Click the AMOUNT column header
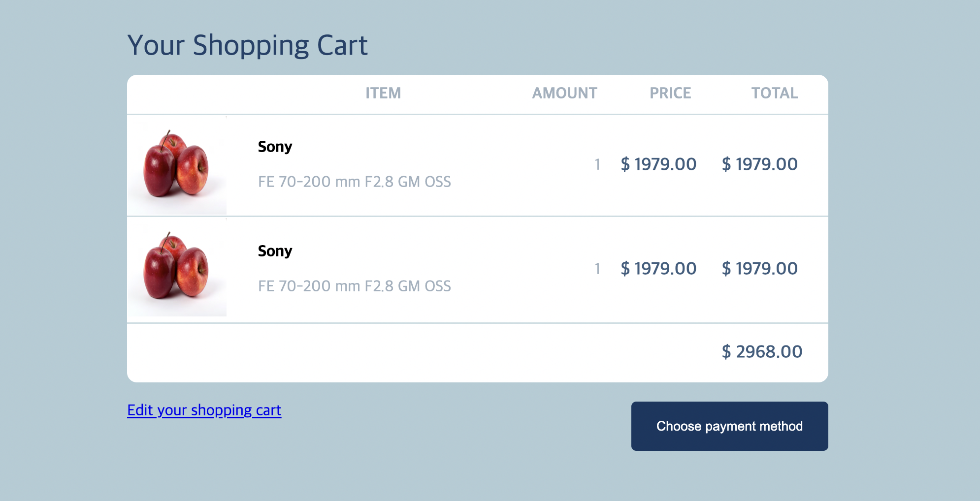 tap(564, 93)
